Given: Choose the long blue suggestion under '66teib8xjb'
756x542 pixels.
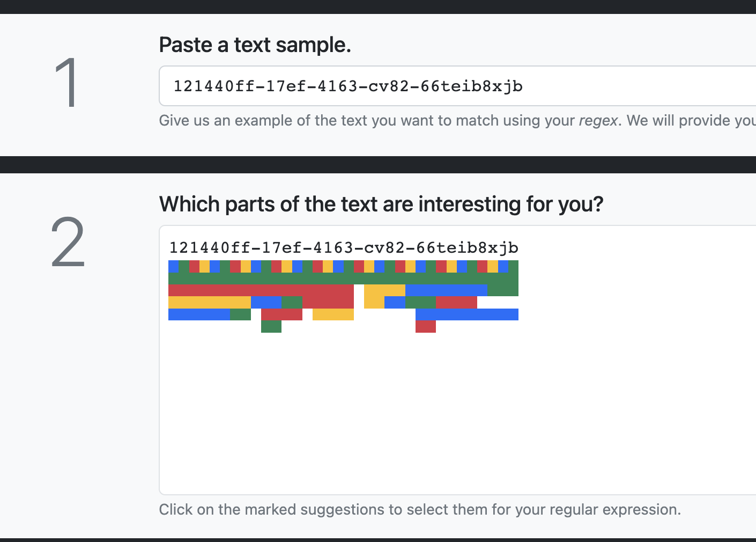Looking at the screenshot, I should (x=466, y=314).
